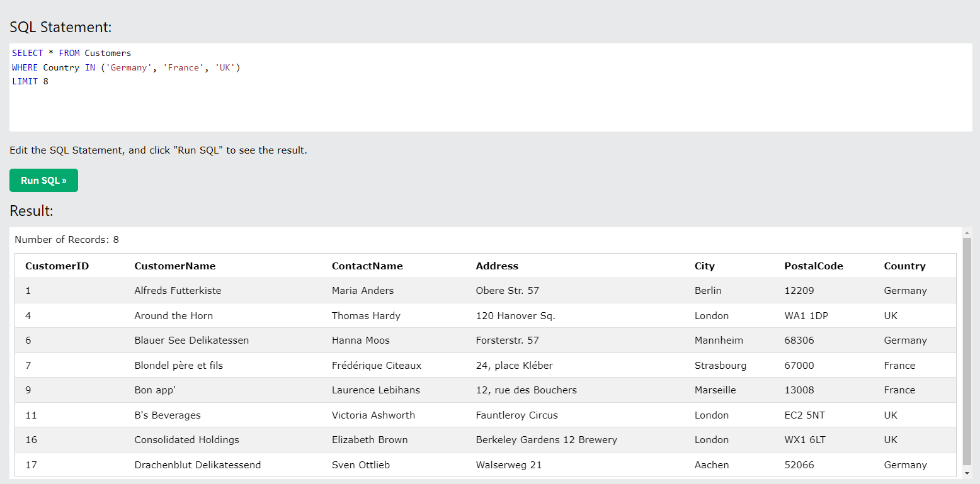Click postal code WA1 1DP
Viewport: 980px width, 484px height.
pos(806,315)
